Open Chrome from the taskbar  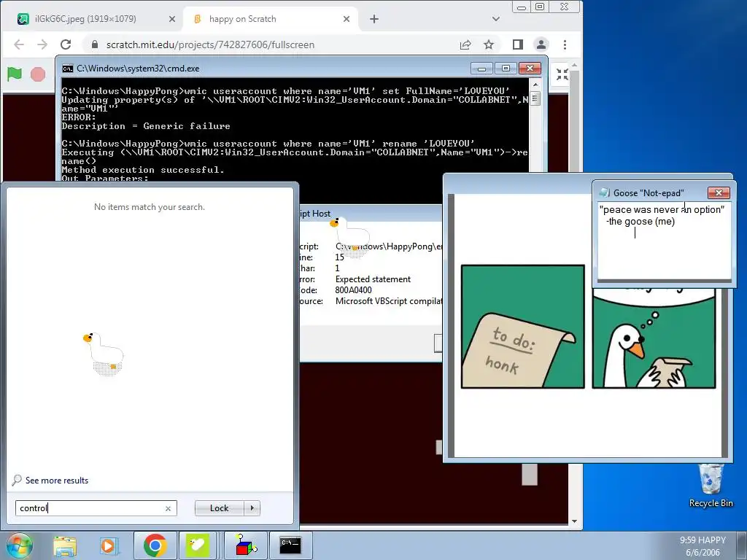[x=155, y=545]
